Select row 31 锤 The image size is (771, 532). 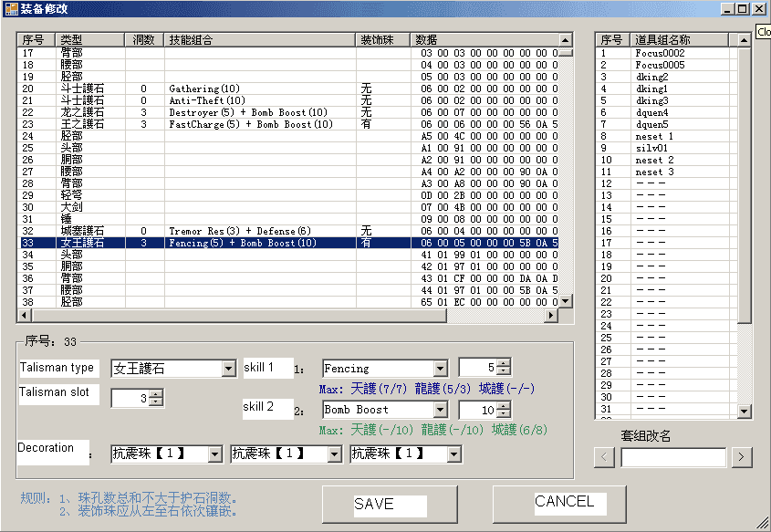pyautogui.click(x=287, y=219)
